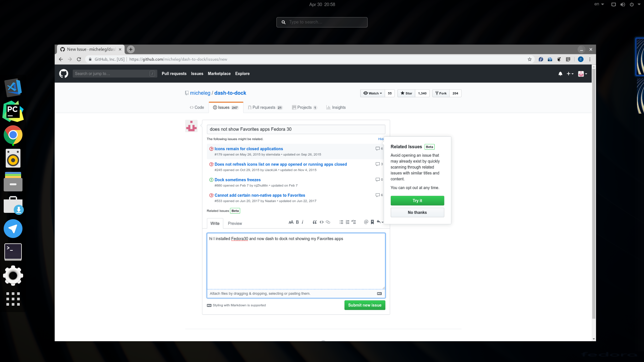The image size is (644, 362).
Task: Insert a task list in the editor
Action: 354,222
